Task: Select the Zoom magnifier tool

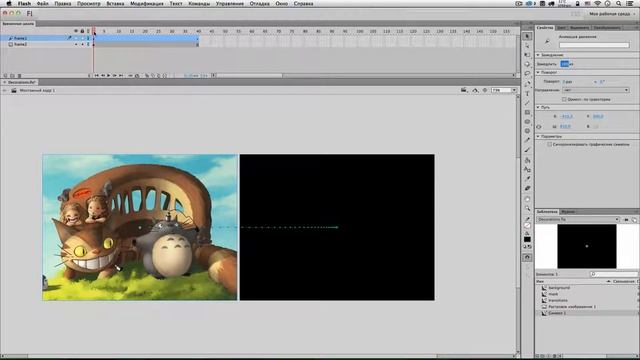Action: coord(527,209)
